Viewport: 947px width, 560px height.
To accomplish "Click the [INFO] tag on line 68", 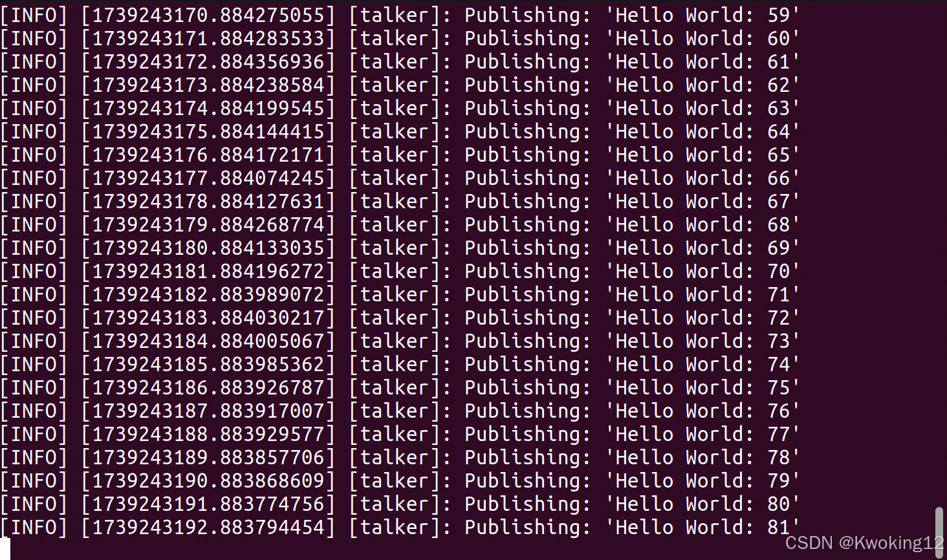I will pos(34,224).
